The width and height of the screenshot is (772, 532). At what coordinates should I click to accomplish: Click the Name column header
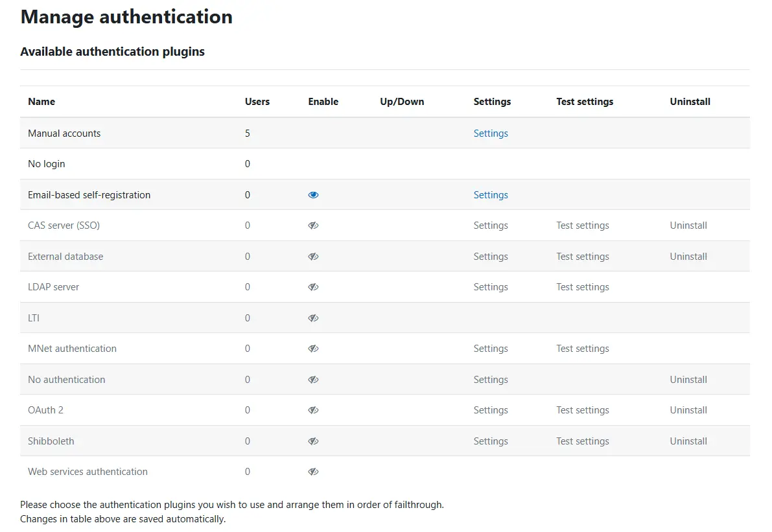41,101
